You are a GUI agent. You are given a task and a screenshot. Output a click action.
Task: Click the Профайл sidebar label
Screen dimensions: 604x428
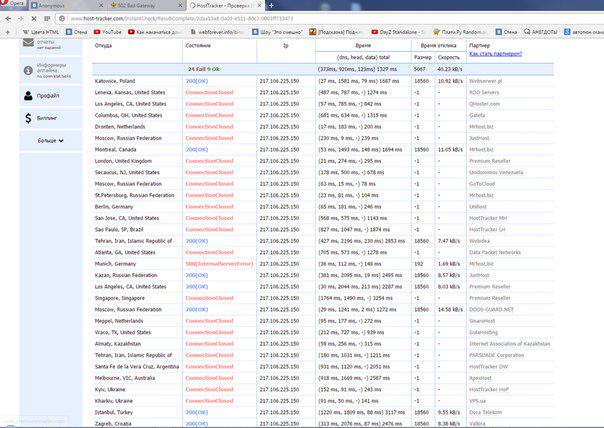pyautogui.click(x=48, y=96)
